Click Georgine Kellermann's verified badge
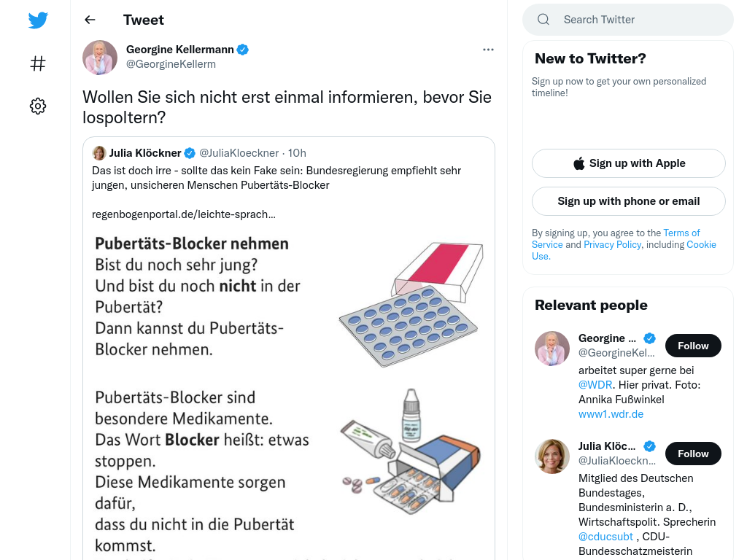This screenshot has height=560, width=747. coord(242,50)
